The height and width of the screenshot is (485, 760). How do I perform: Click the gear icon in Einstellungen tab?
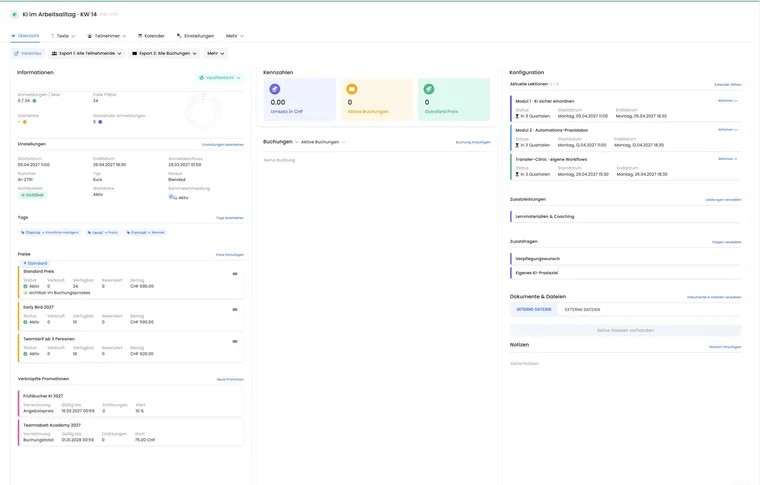pos(179,36)
